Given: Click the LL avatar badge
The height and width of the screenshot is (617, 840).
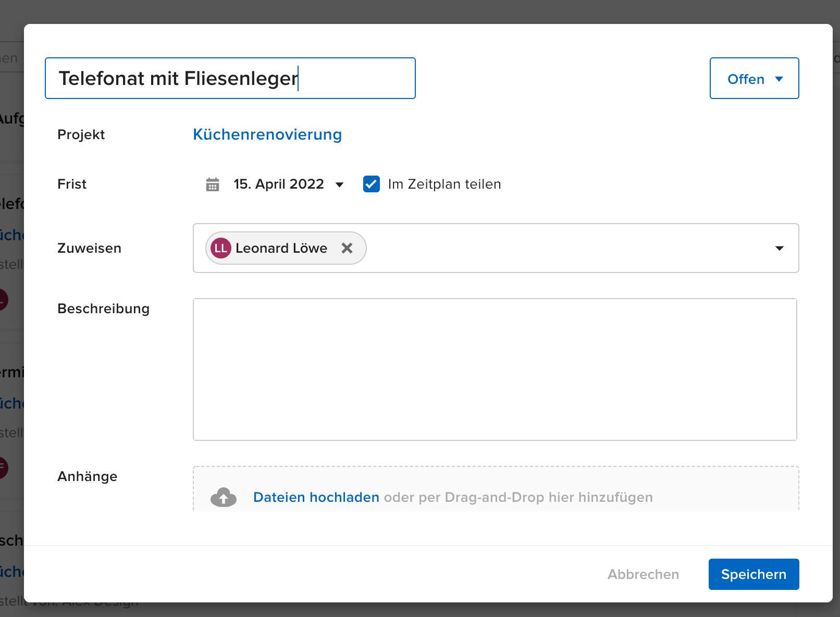Looking at the screenshot, I should pos(221,248).
